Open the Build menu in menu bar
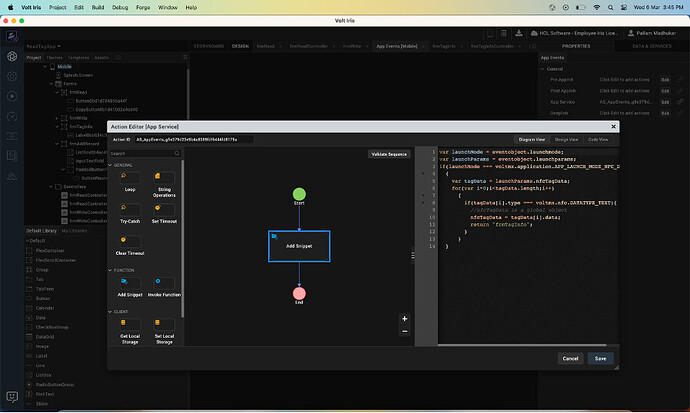Screen dimensions: 690x413 98,7
